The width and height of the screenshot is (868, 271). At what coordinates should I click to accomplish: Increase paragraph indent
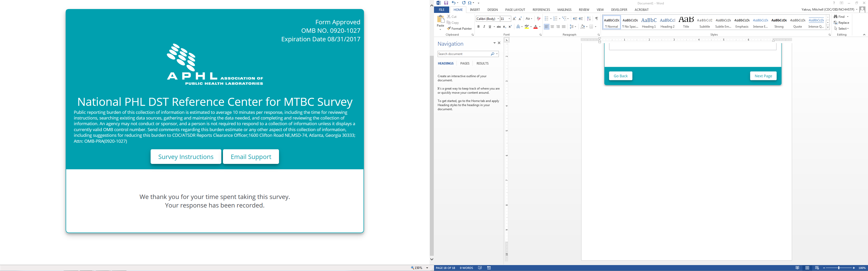click(x=581, y=19)
